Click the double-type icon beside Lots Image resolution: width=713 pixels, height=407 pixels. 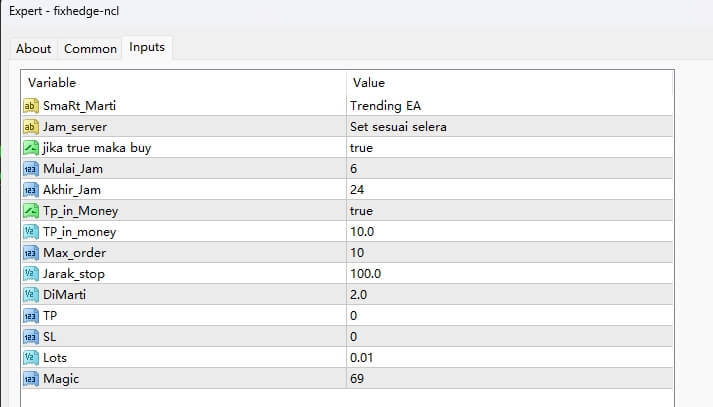(x=30, y=358)
